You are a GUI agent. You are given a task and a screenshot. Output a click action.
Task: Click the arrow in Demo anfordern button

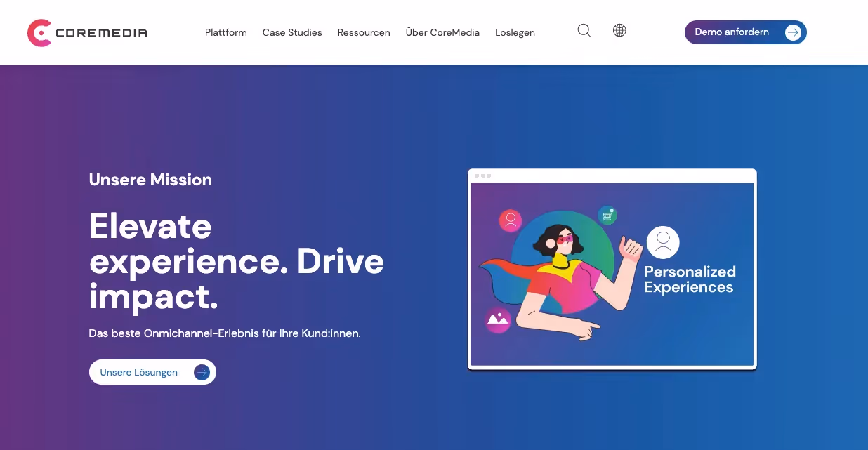click(x=793, y=32)
